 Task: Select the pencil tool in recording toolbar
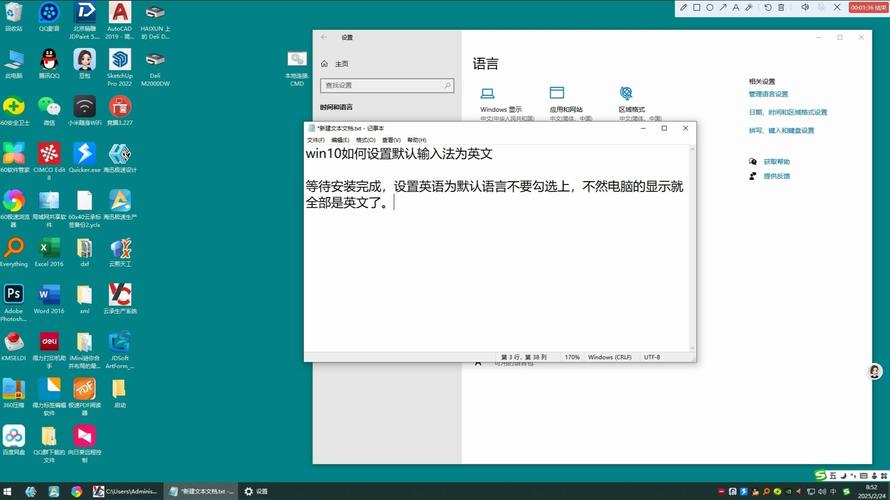[x=684, y=7]
